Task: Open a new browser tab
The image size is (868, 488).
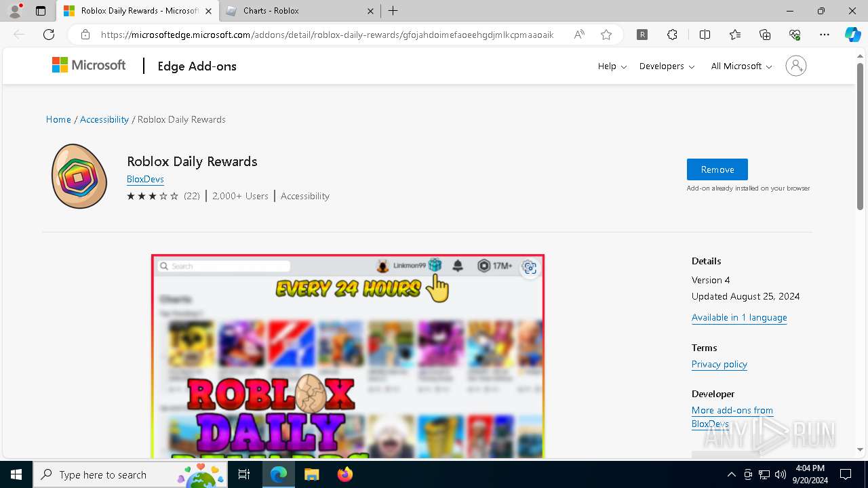Action: coord(393,11)
